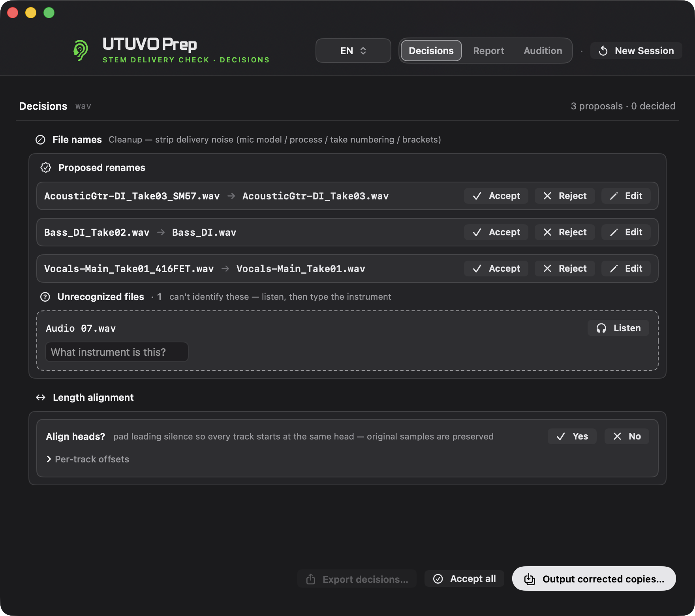The image size is (695, 616).
Task: Open the EN language dropdown
Action: coord(353,51)
